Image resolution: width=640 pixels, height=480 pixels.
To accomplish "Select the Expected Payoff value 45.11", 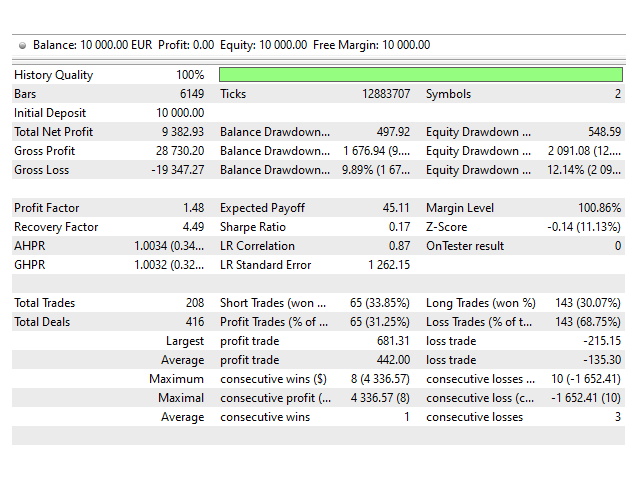I will pyautogui.click(x=394, y=208).
